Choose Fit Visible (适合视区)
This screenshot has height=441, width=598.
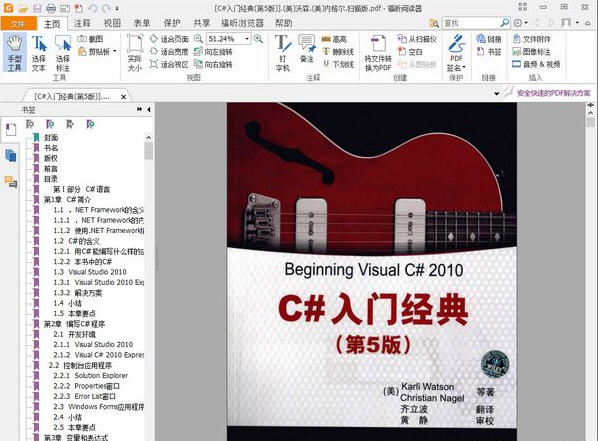(169, 64)
